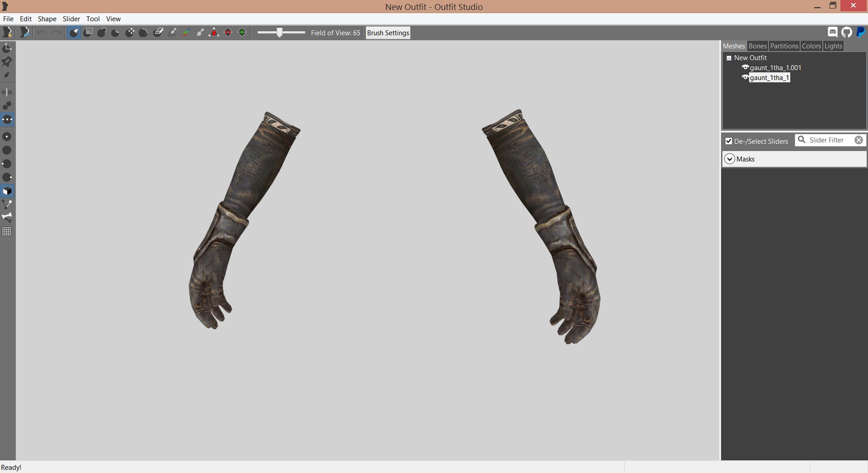Click the sphere icon with center dot

(7, 137)
